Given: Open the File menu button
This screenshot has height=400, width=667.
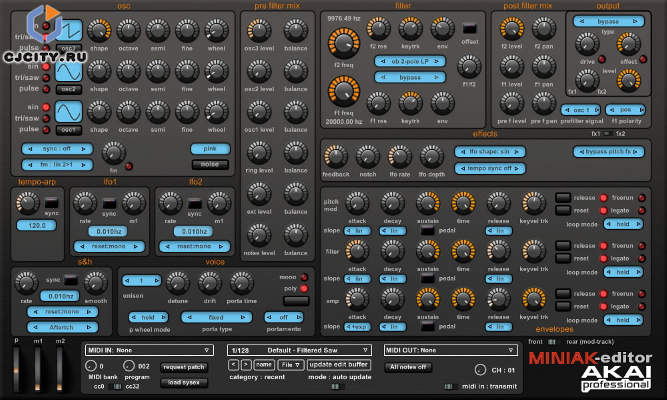Looking at the screenshot, I should (291, 365).
